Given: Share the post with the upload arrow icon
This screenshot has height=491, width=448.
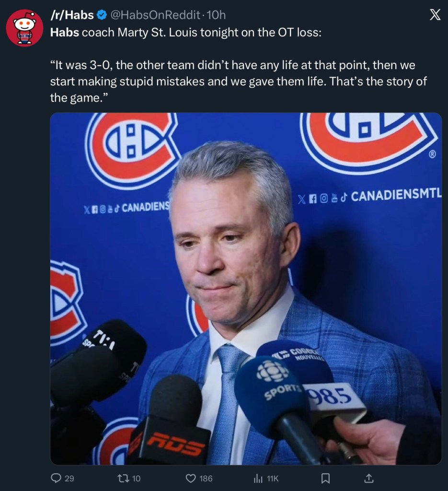Looking at the screenshot, I should pyautogui.click(x=369, y=478).
